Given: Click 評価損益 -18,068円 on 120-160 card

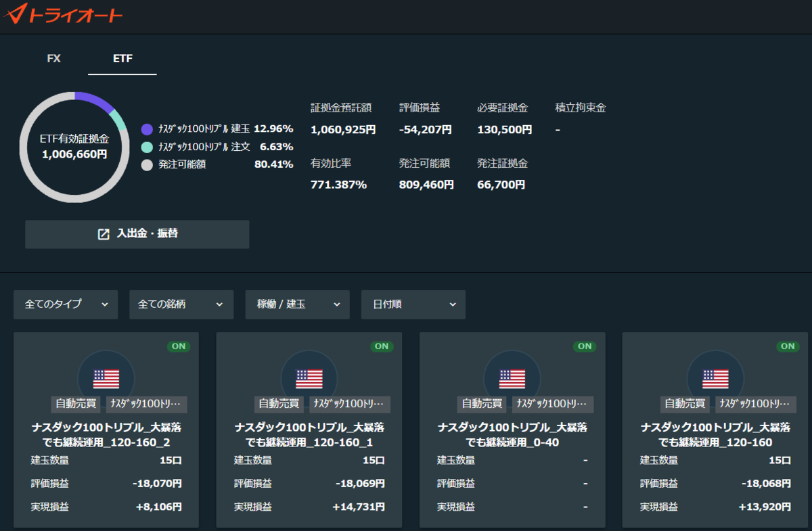Looking at the screenshot, I should point(766,484).
